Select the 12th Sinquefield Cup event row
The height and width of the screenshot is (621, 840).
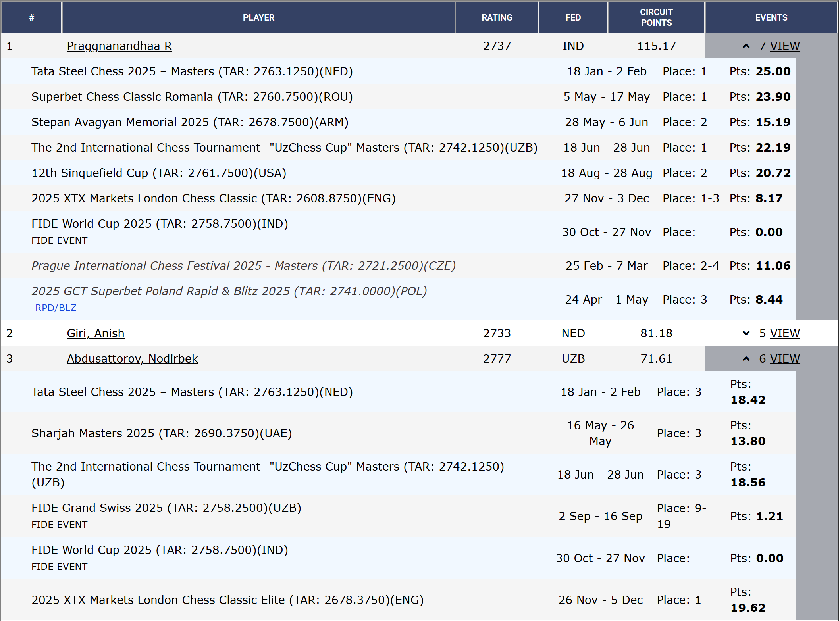point(399,173)
